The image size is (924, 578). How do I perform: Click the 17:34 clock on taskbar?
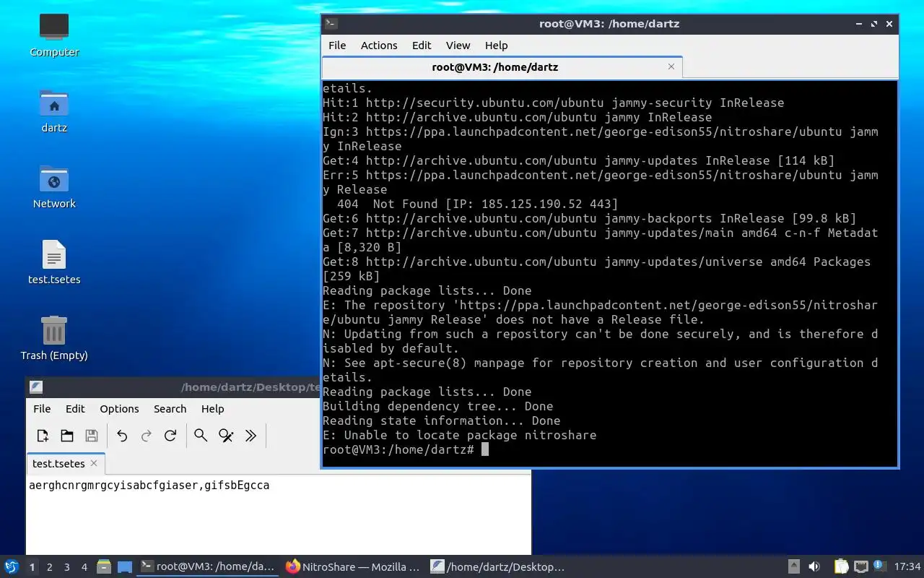(907, 567)
